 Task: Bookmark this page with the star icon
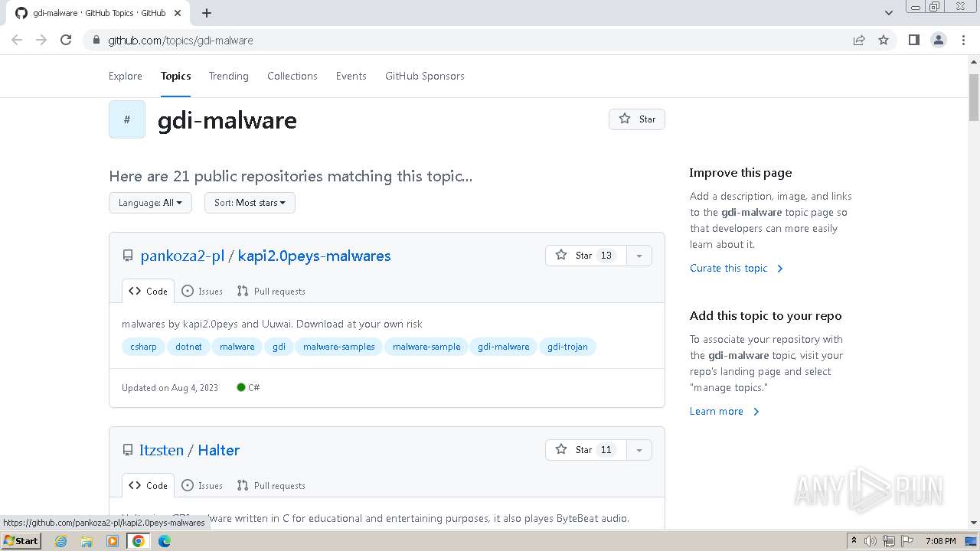pyautogui.click(x=884, y=40)
